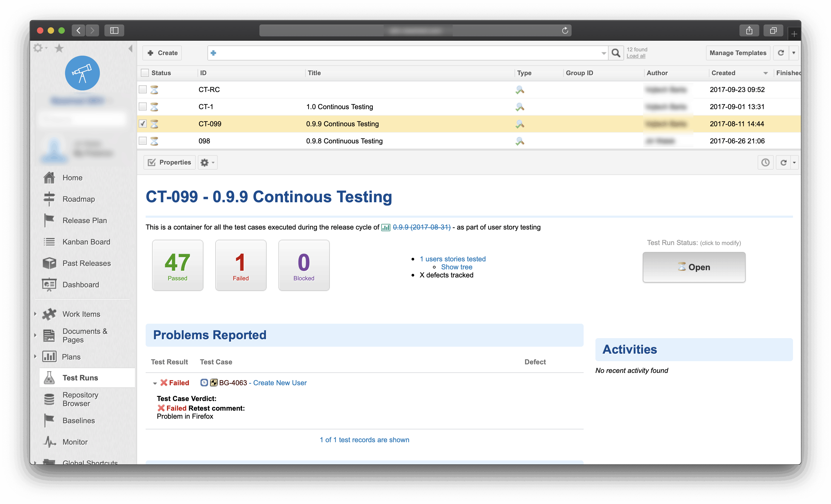Click the favorites star icon in sidebar header
The width and height of the screenshot is (831, 504).
click(59, 48)
